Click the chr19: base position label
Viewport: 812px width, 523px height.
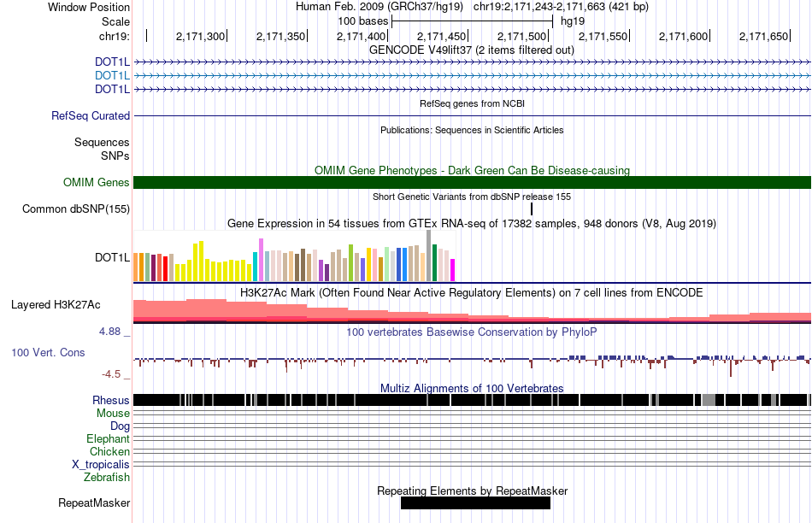pos(115,36)
